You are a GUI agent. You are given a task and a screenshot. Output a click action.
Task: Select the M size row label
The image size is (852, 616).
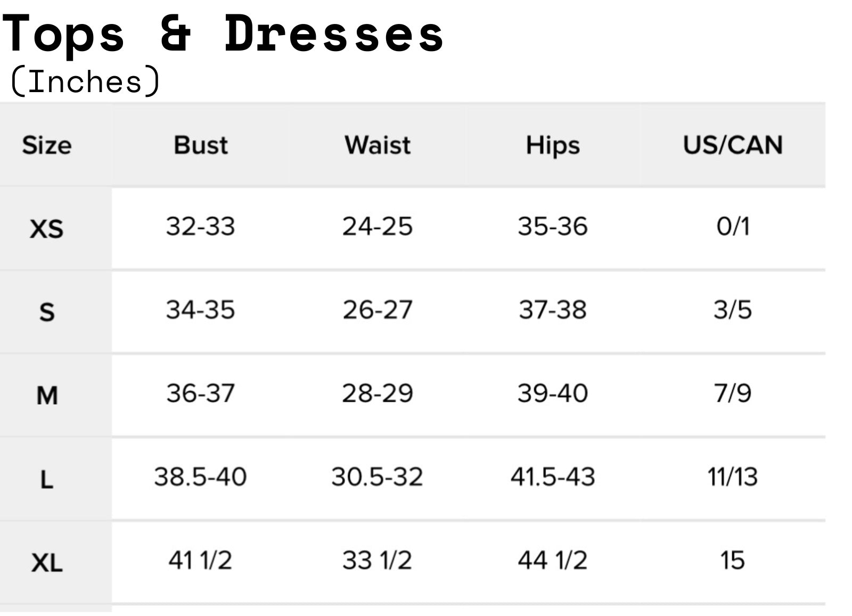(x=47, y=395)
